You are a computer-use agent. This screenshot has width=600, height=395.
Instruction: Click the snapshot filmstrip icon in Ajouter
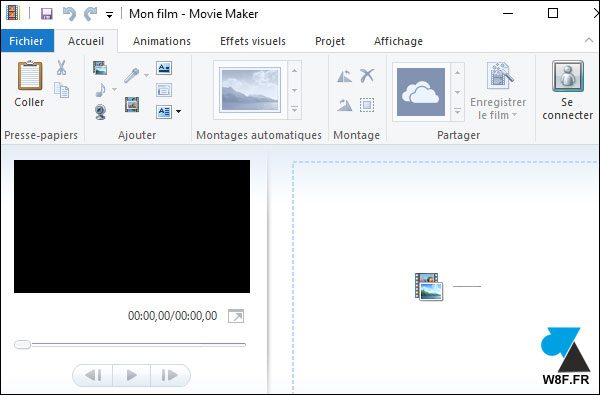[x=132, y=104]
